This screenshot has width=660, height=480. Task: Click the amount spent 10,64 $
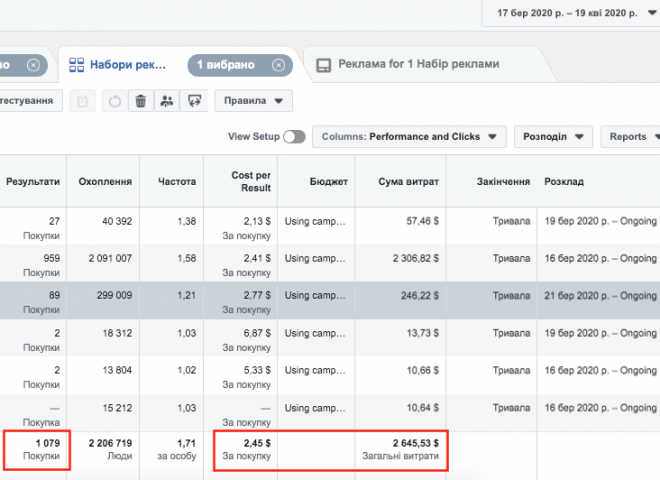click(x=423, y=408)
